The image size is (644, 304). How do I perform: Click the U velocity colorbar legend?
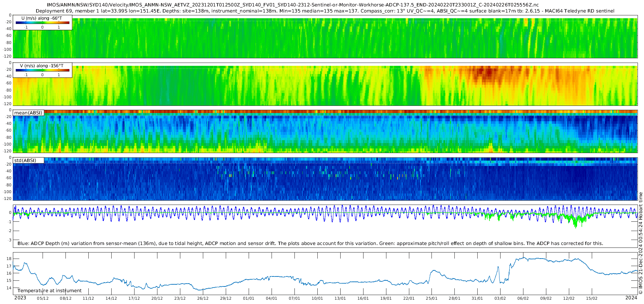tap(42, 22)
